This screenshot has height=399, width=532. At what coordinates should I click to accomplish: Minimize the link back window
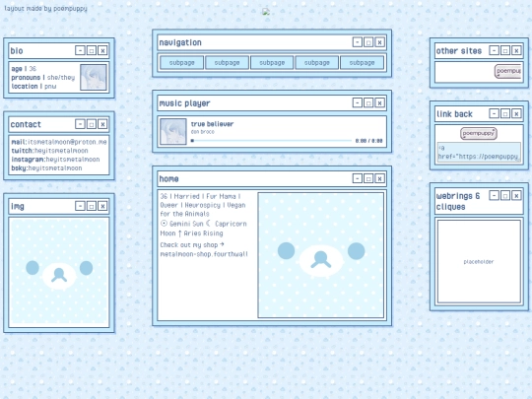tap(494, 113)
